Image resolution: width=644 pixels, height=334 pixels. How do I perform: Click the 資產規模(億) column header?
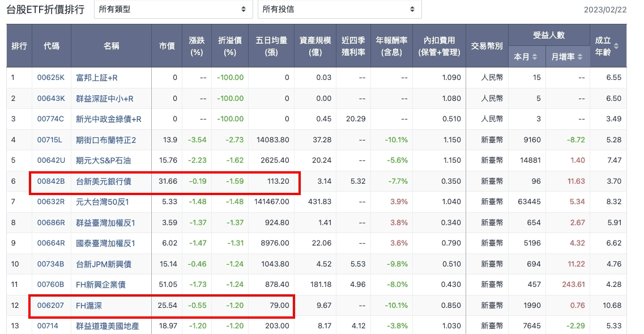315,46
